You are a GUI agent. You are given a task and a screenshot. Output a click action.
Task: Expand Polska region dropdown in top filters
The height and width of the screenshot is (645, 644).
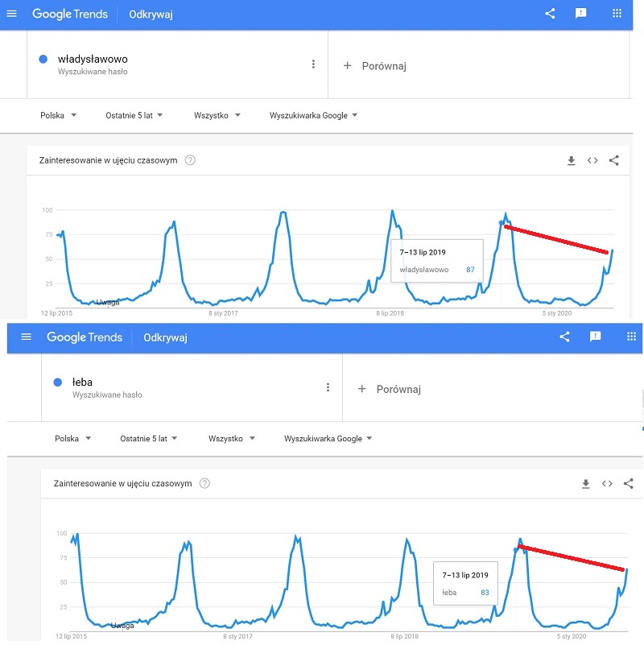59,115
